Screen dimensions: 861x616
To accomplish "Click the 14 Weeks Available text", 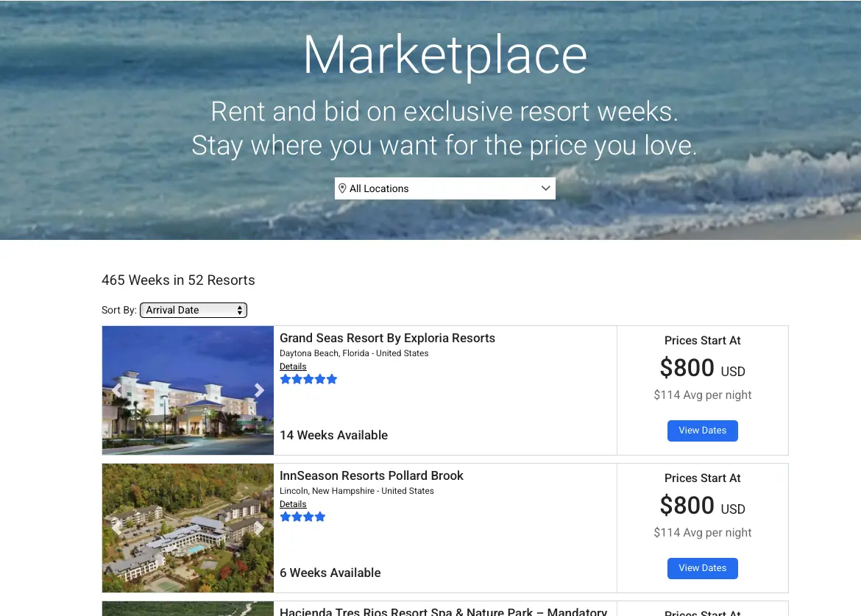I will pyautogui.click(x=333, y=436).
